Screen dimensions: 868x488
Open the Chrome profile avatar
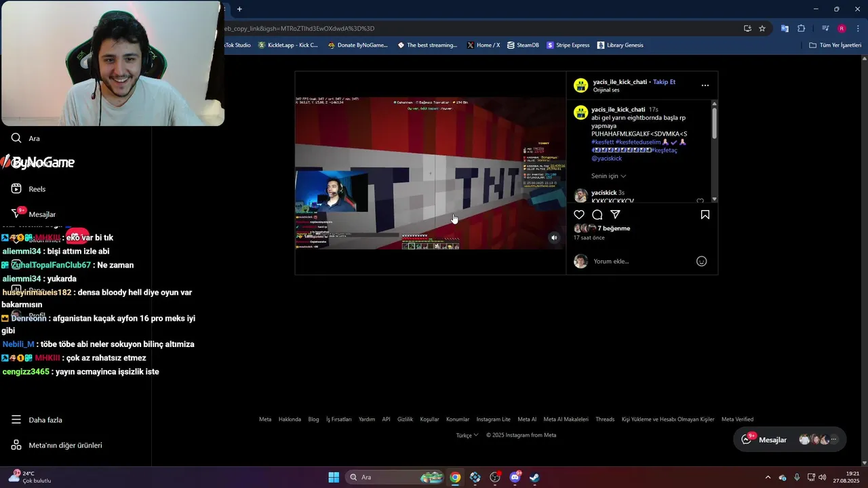pyautogui.click(x=842, y=28)
